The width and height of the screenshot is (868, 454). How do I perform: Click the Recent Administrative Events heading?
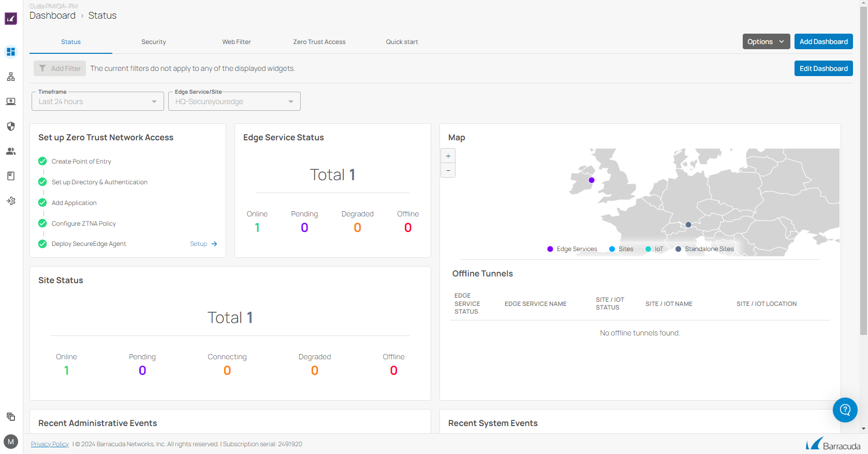point(98,423)
